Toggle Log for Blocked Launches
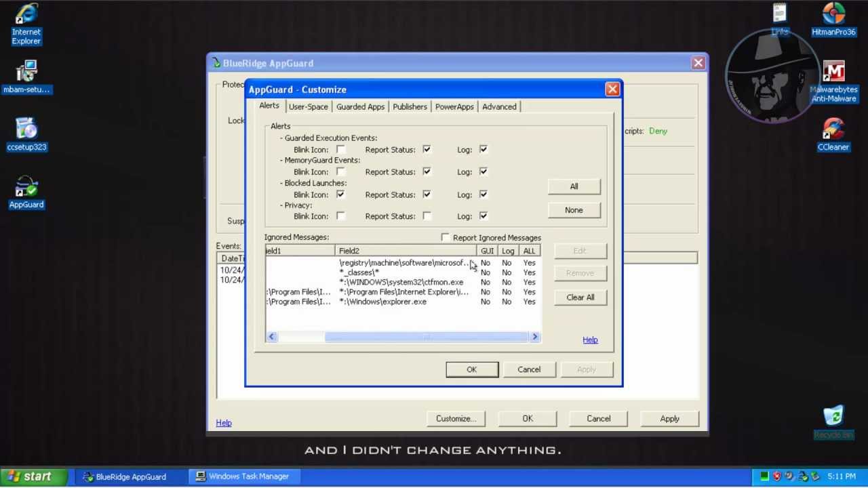868x488 pixels. pyautogui.click(x=483, y=195)
